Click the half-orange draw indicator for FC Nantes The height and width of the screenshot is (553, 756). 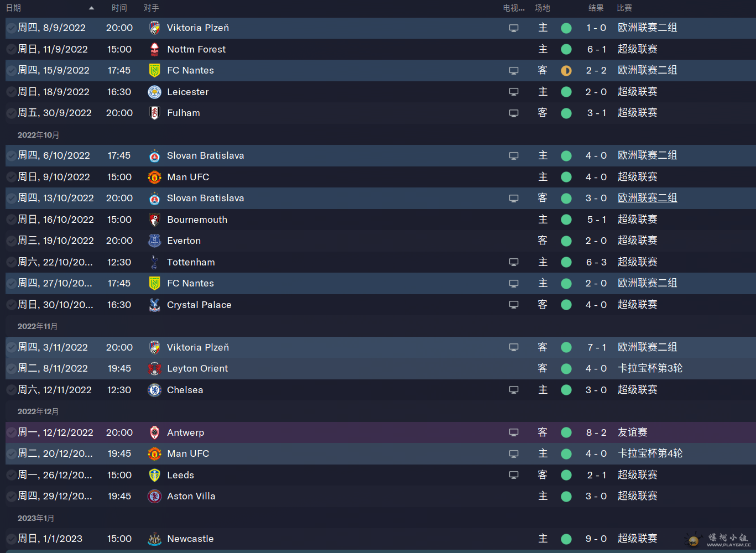(566, 71)
